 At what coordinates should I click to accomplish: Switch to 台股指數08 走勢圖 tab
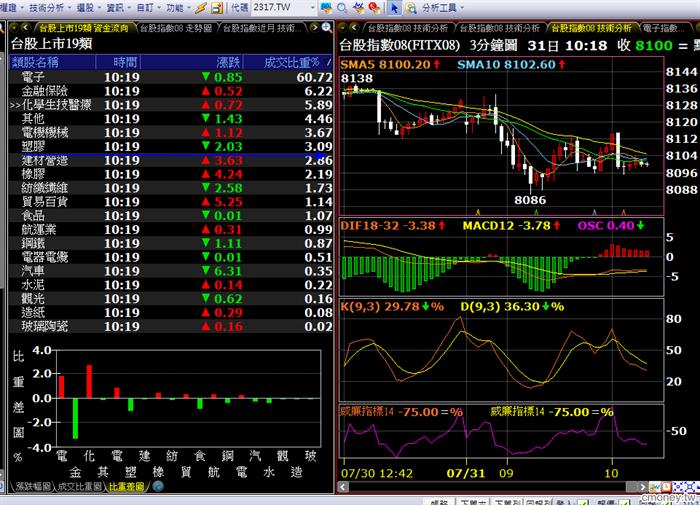[176, 28]
